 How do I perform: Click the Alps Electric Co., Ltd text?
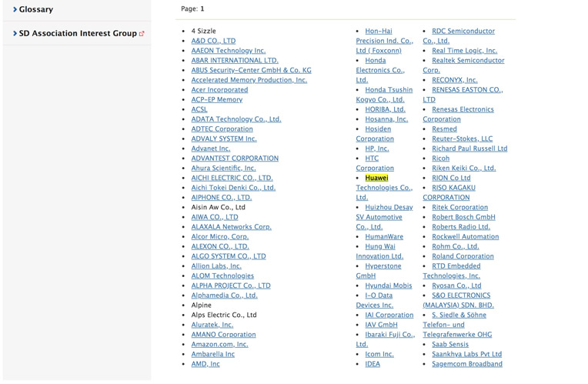click(x=224, y=315)
